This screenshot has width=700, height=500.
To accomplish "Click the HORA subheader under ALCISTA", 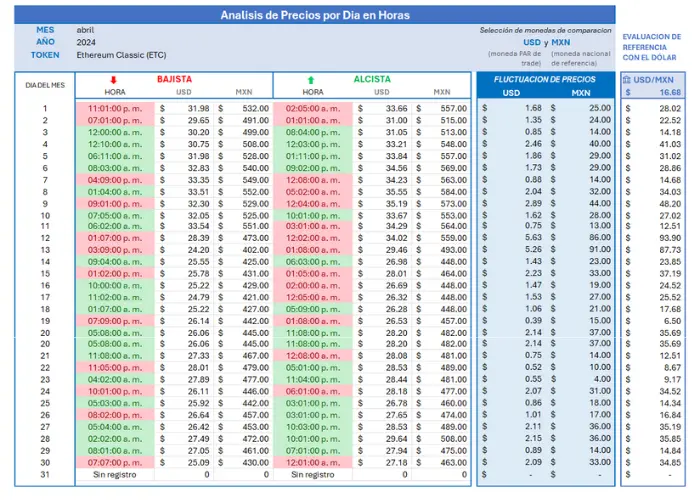I will (x=312, y=92).
